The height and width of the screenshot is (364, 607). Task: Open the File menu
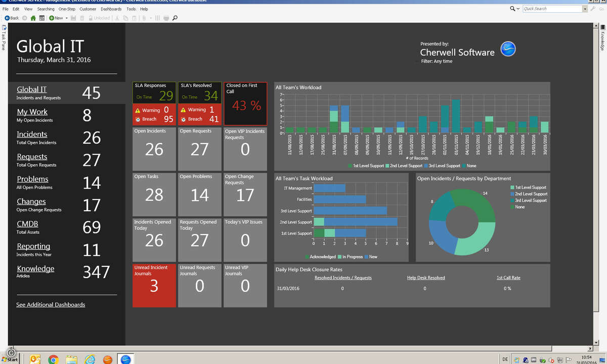6,9
